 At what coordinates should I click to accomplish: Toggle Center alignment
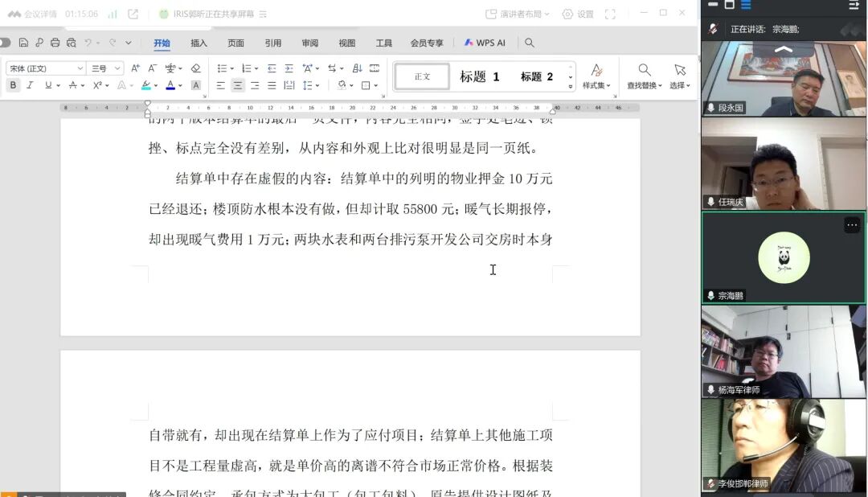click(x=237, y=85)
